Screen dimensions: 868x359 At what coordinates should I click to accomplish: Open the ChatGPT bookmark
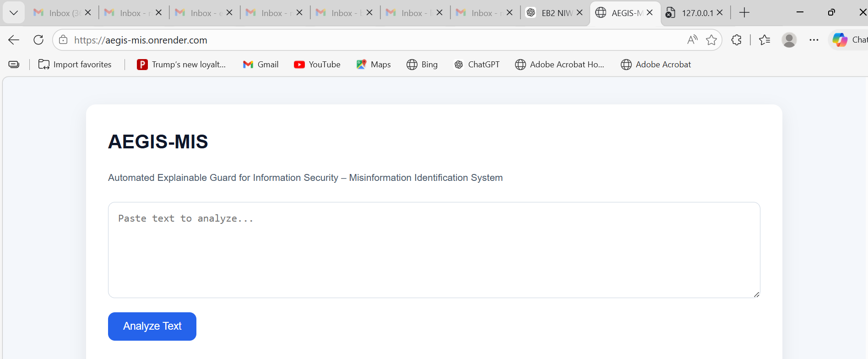(477, 65)
